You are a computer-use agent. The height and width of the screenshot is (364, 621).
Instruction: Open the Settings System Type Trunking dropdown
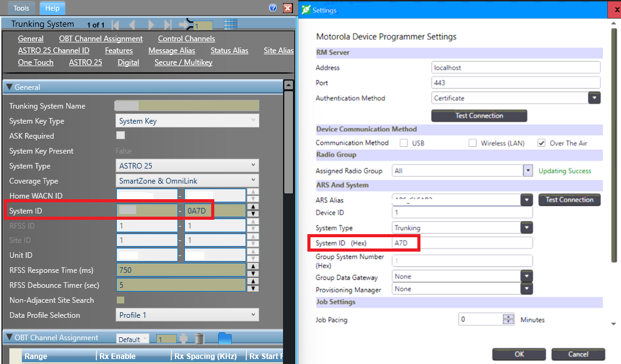526,227
